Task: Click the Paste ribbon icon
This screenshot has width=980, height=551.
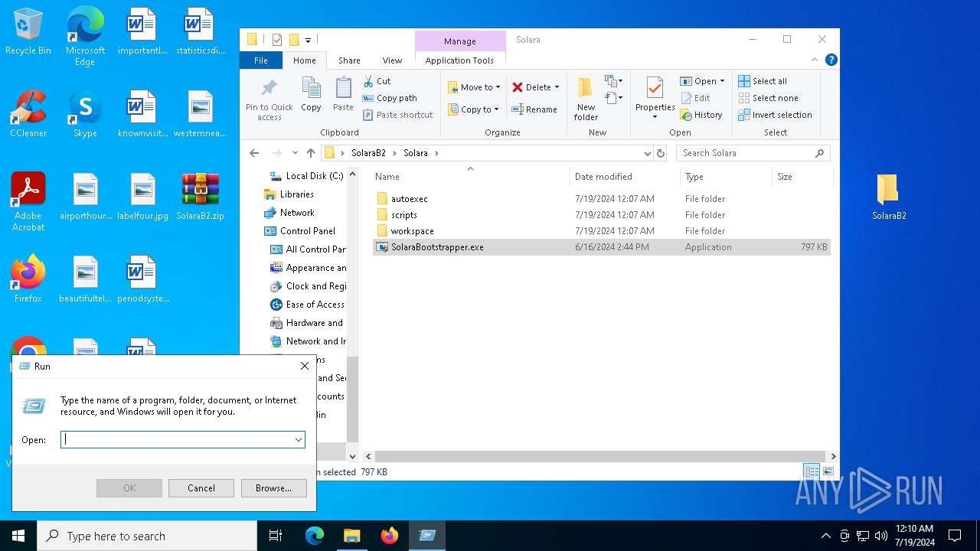Action: click(x=343, y=95)
